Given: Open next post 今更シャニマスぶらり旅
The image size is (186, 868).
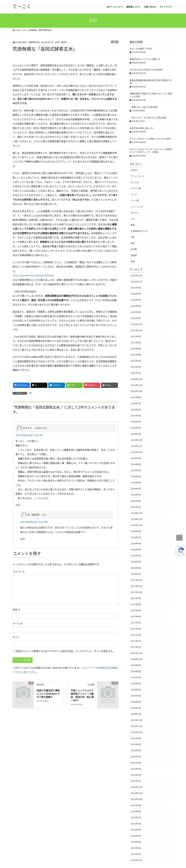Looking at the screenshot, I should pyautogui.click(x=82, y=695).
